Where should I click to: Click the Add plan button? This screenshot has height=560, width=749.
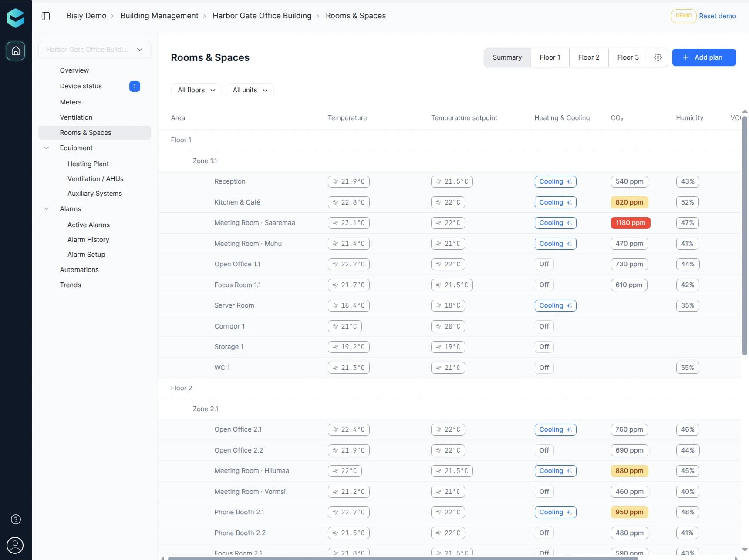pos(704,57)
